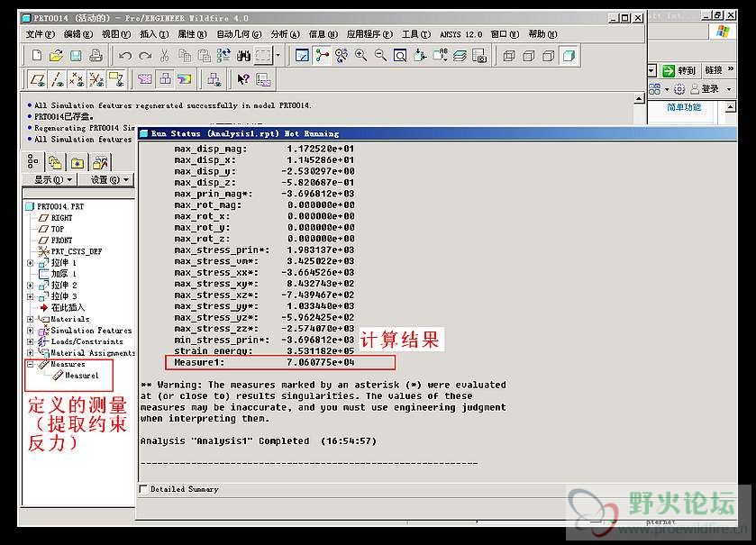
Task: Open the 插入 menu
Action: coord(154,34)
